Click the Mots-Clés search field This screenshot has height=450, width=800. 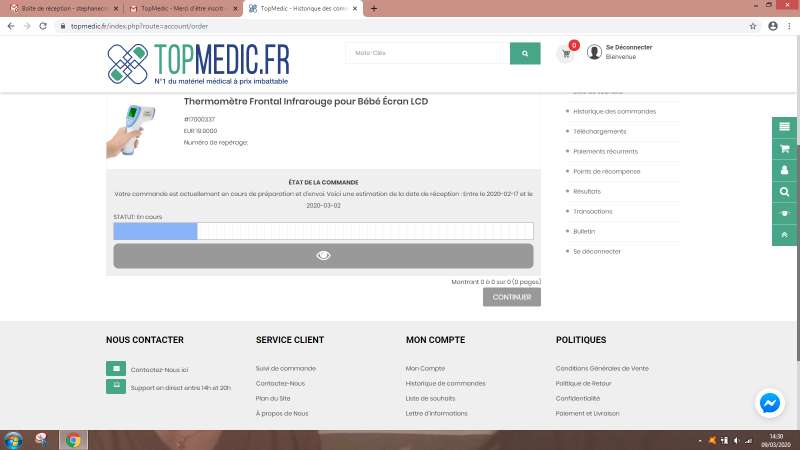pyautogui.click(x=428, y=53)
